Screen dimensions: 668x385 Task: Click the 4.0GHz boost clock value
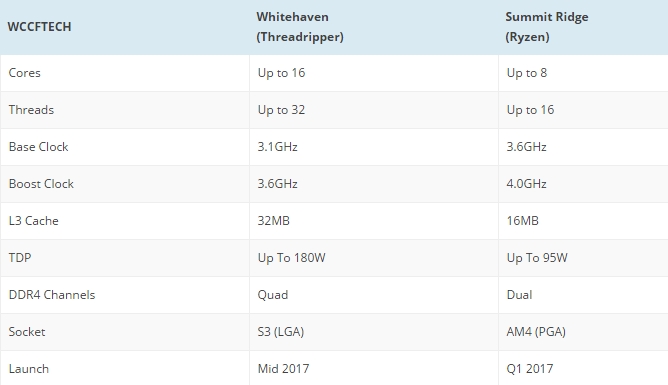click(527, 184)
